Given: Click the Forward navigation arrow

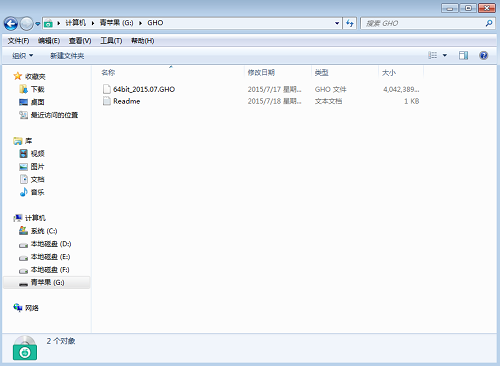Looking at the screenshot, I should (26, 23).
